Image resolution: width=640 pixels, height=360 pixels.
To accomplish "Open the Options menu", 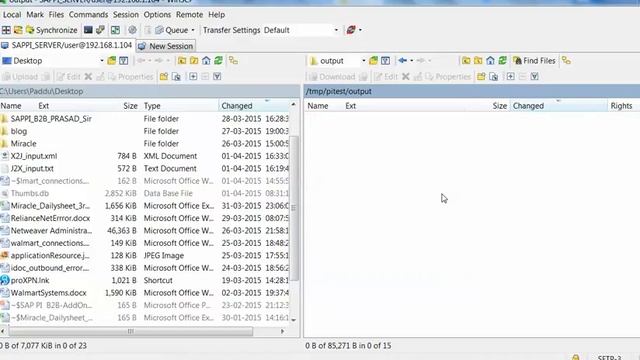I will click(x=157, y=15).
